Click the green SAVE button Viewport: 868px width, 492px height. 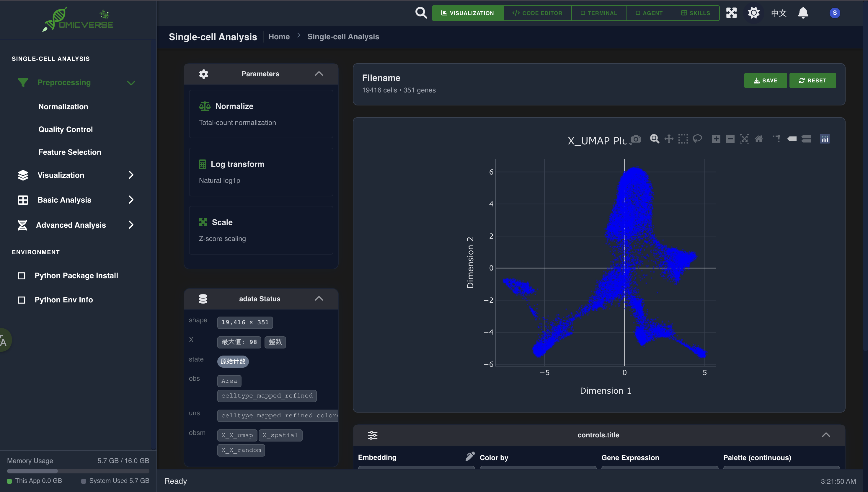[765, 80]
